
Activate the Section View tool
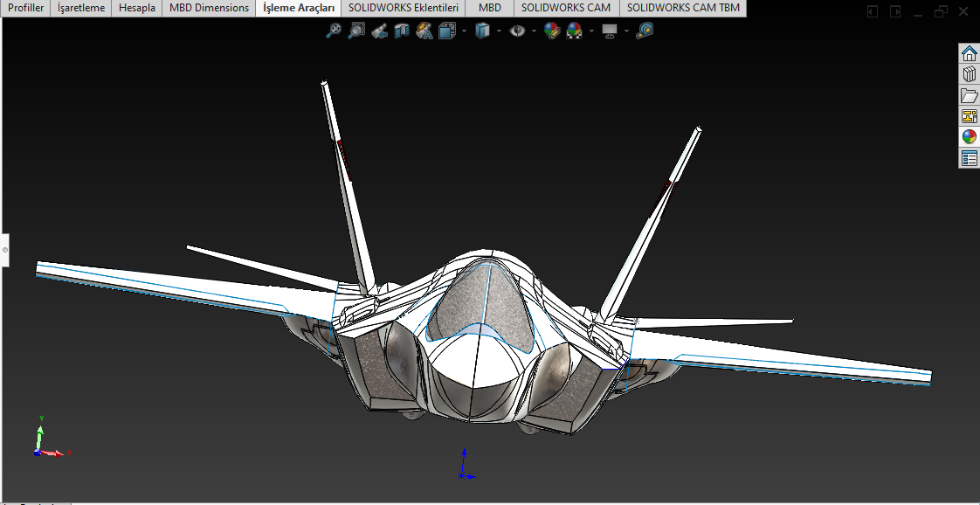point(402,31)
